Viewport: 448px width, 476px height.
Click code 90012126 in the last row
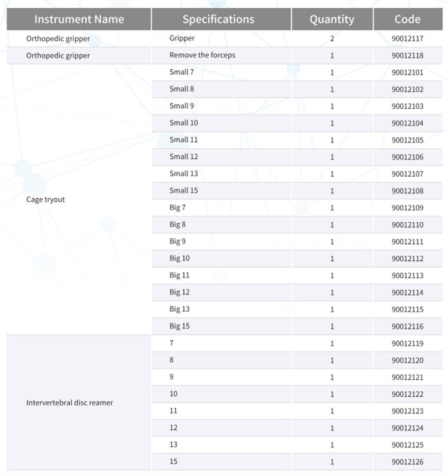click(407, 462)
